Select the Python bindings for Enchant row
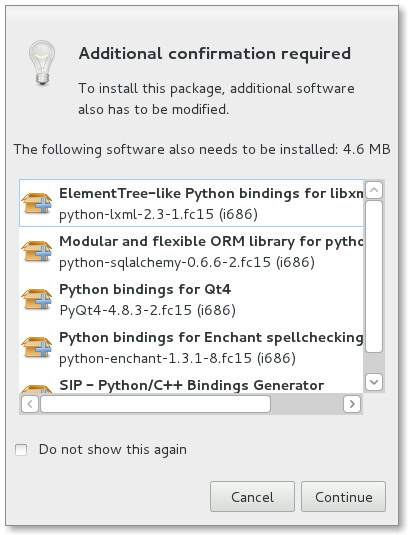408x535 pixels. 191,347
